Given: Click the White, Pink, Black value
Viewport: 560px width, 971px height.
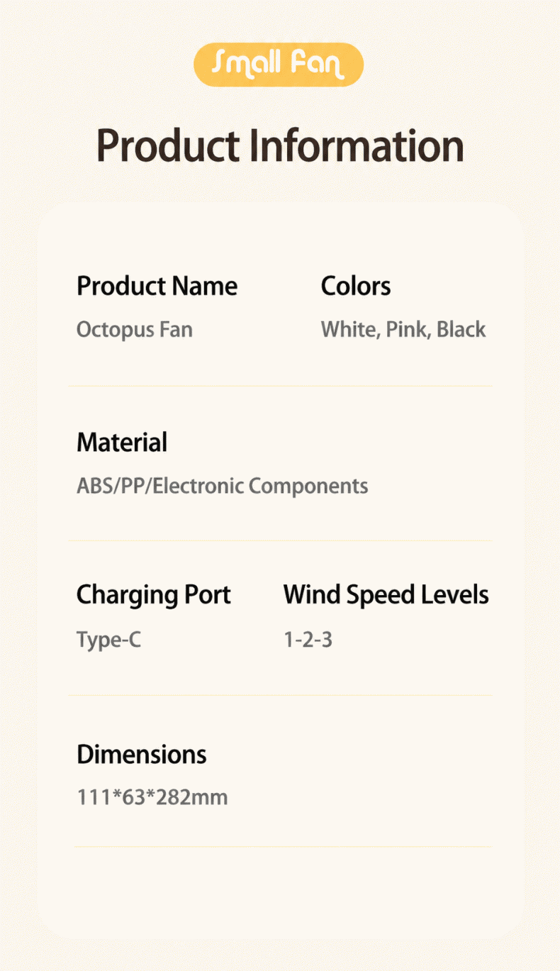Looking at the screenshot, I should pos(403,330).
